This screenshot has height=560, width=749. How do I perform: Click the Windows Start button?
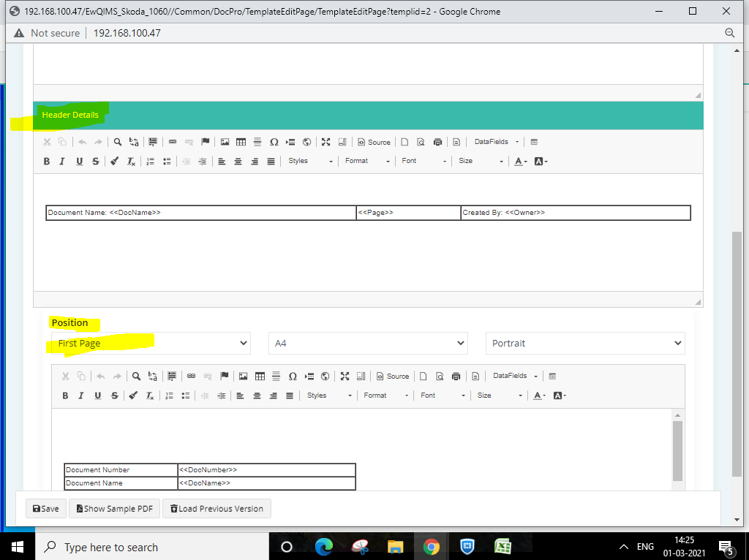(x=18, y=547)
